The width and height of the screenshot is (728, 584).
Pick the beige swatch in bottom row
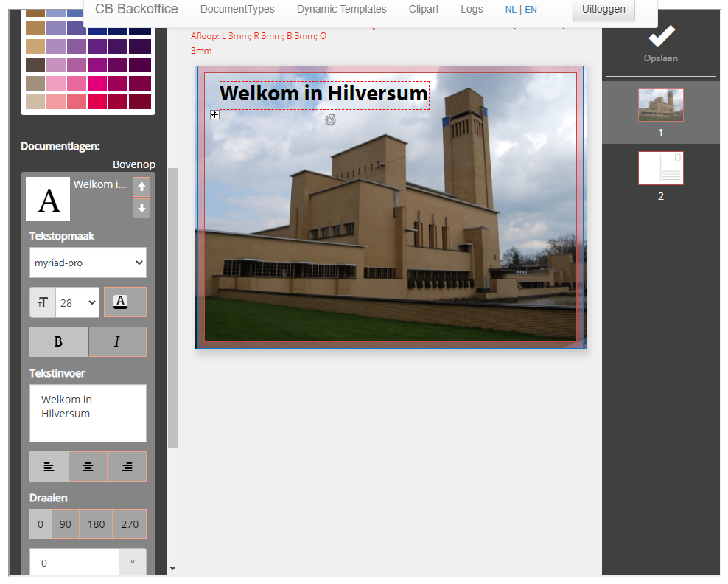click(x=35, y=102)
